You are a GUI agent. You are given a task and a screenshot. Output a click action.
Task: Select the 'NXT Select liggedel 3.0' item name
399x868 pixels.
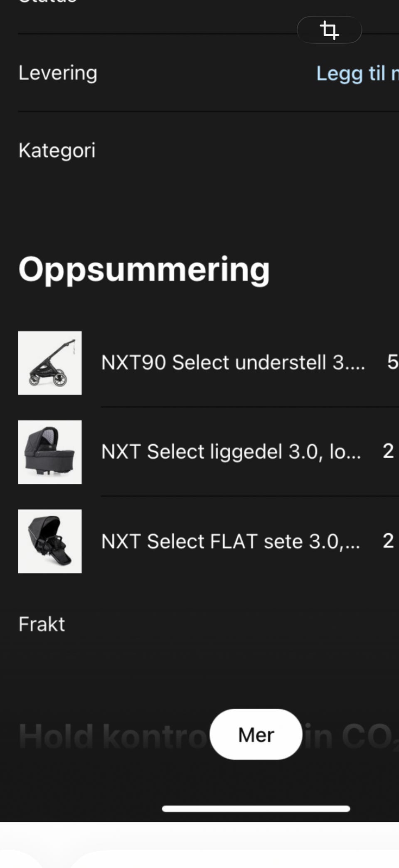point(231,452)
